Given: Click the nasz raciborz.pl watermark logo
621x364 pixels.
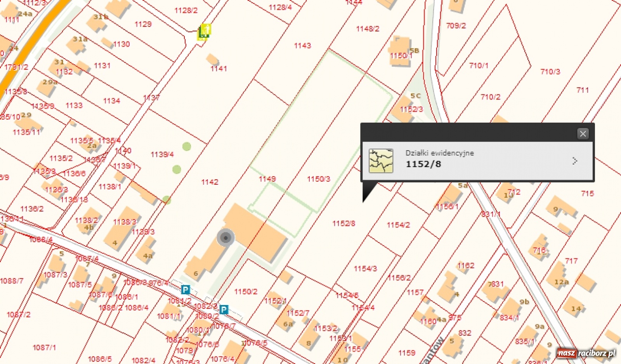Looking at the screenshot, I should (x=586, y=353).
